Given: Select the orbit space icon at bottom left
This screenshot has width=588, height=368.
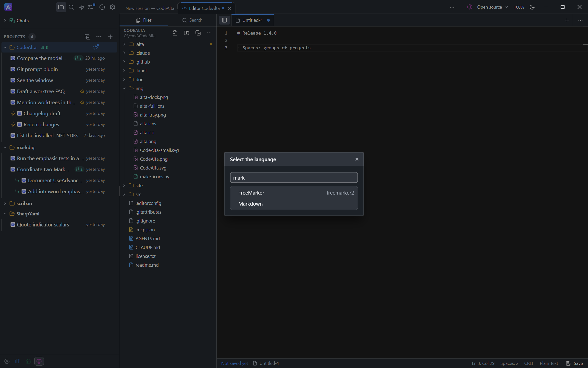Looking at the screenshot, I should [x=7, y=361].
